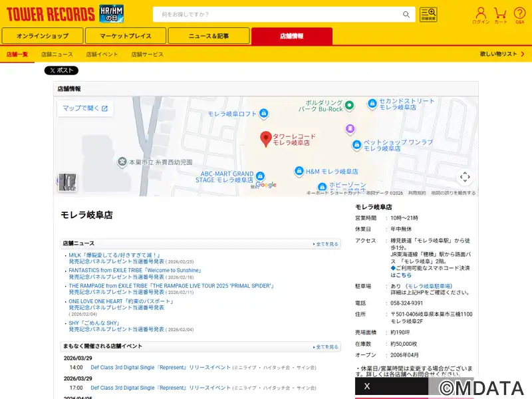Focus the search input field

tap(276, 15)
